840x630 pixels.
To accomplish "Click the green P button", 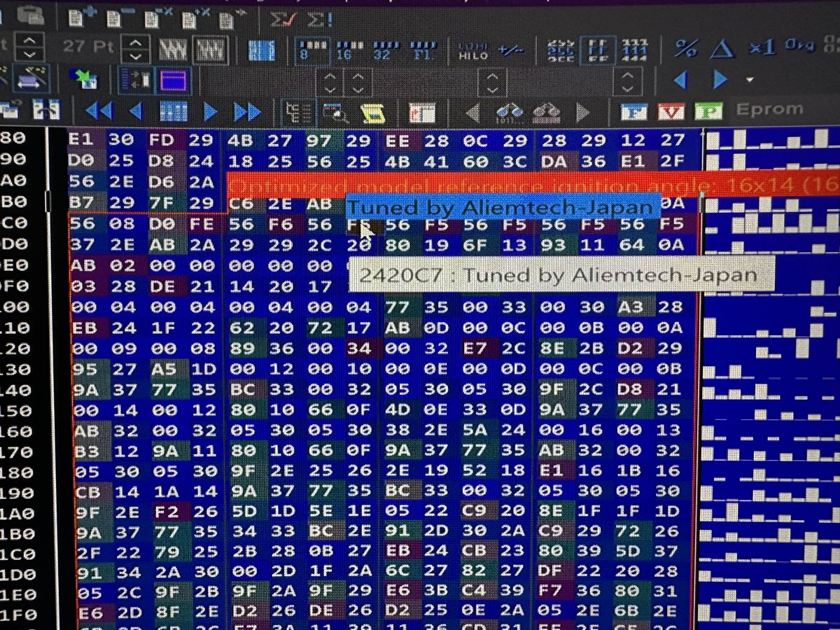I will pos(708,110).
